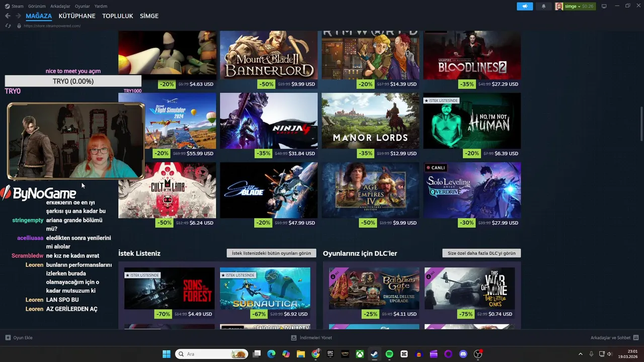Open OBS Studio from the taskbar

478,354
